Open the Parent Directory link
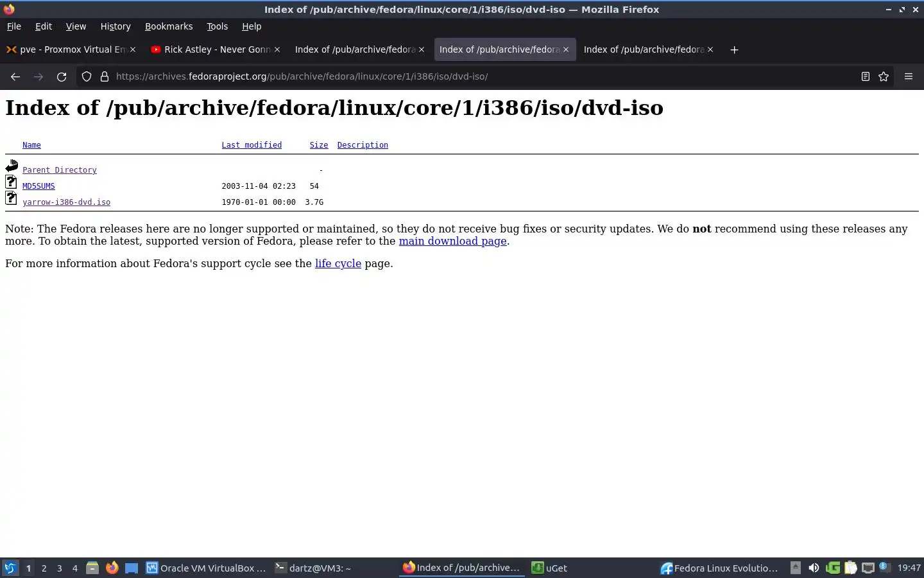 (x=60, y=170)
